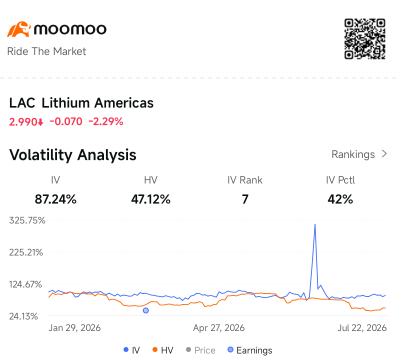396x362 pixels.
Task: Click the red price down arrow icon
Action: pos(41,123)
